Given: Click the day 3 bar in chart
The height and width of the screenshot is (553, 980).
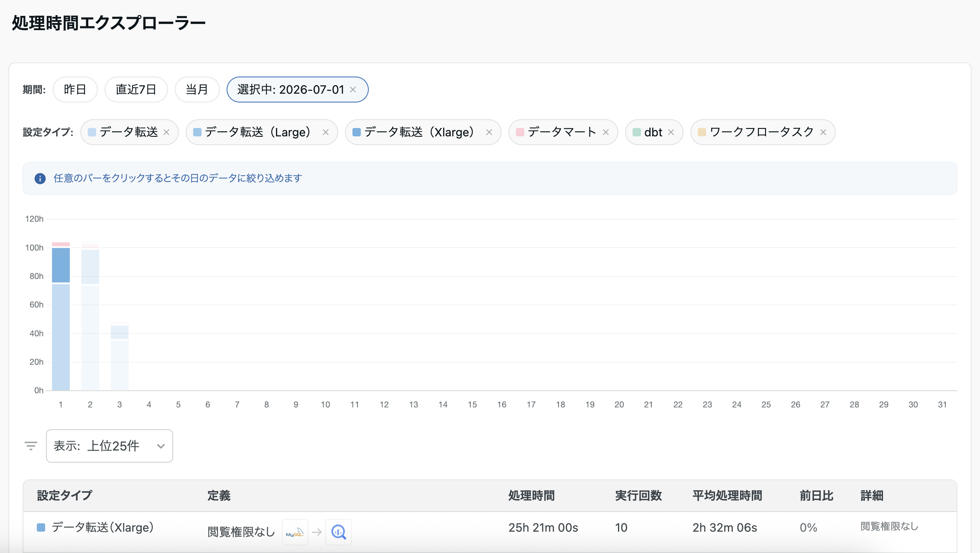Looking at the screenshot, I should tap(120, 356).
